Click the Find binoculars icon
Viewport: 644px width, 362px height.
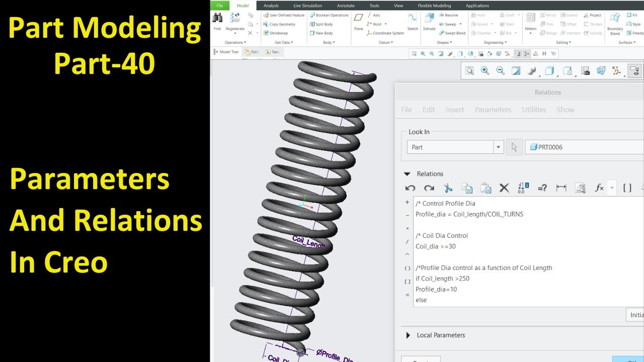[x=217, y=18]
